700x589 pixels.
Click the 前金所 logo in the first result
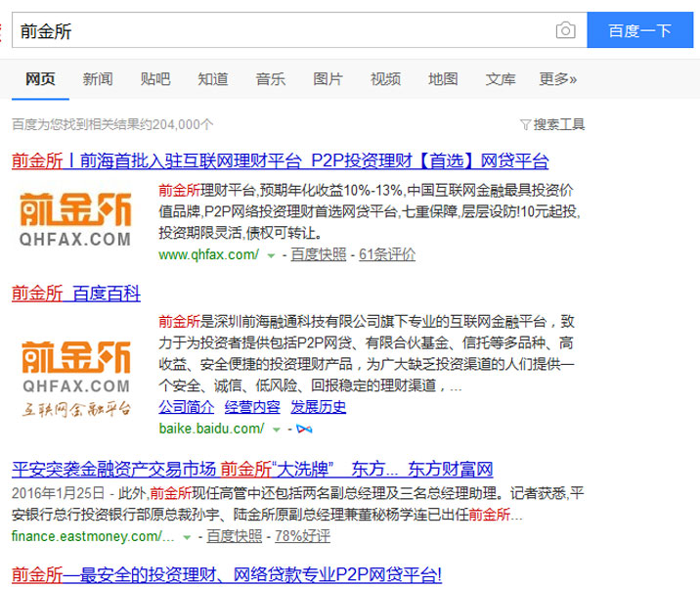[75, 219]
